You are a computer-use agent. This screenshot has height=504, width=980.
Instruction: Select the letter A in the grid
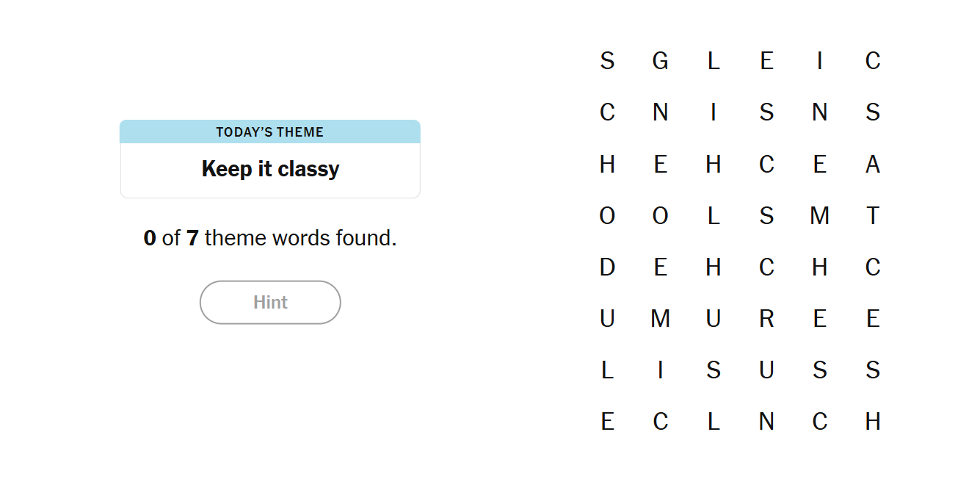[872, 164]
